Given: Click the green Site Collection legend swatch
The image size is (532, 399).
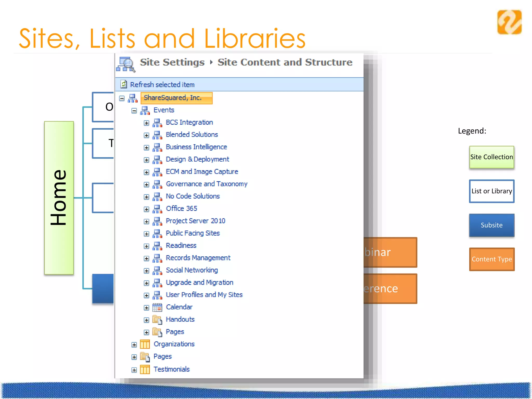Looking at the screenshot, I should [491, 157].
